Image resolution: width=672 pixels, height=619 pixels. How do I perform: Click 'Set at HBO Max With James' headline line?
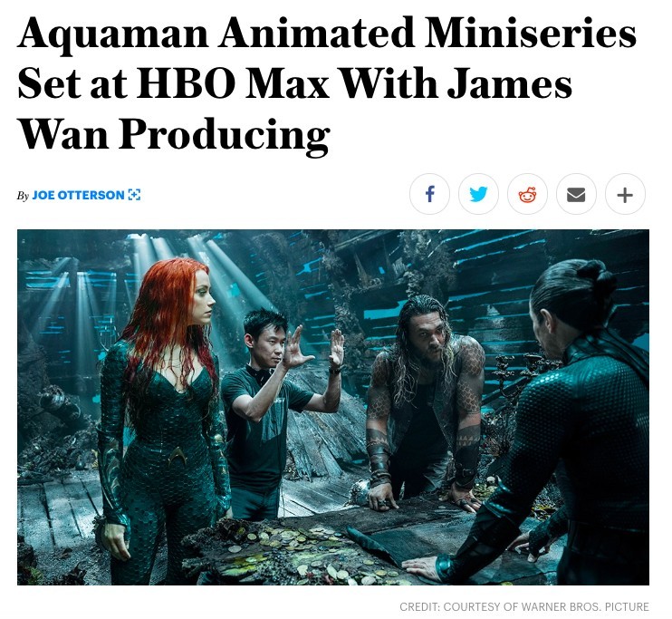coord(295,83)
